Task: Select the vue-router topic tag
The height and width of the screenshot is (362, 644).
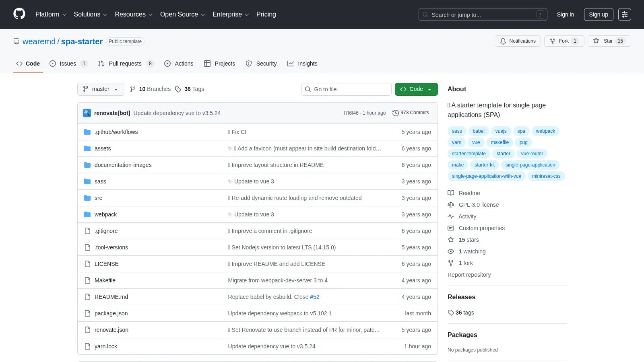Action: pyautogui.click(x=532, y=154)
